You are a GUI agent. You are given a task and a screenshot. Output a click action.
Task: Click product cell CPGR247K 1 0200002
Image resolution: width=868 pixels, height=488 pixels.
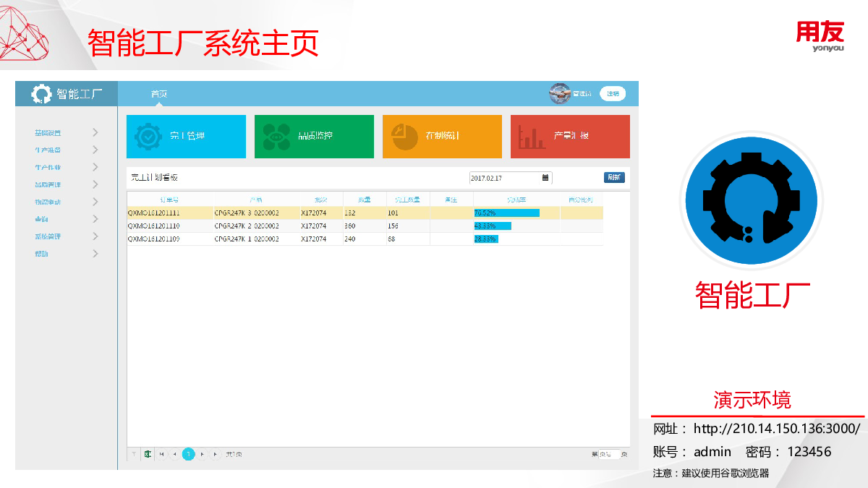[x=247, y=239]
